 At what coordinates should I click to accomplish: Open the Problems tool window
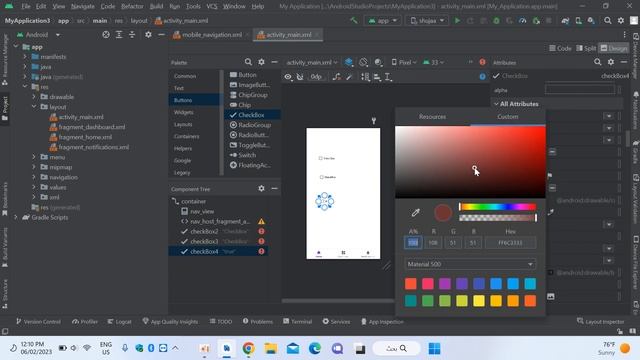click(x=258, y=322)
